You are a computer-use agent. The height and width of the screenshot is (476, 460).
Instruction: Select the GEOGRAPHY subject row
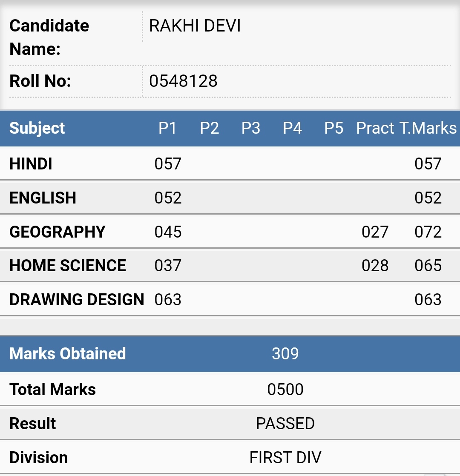(230, 232)
